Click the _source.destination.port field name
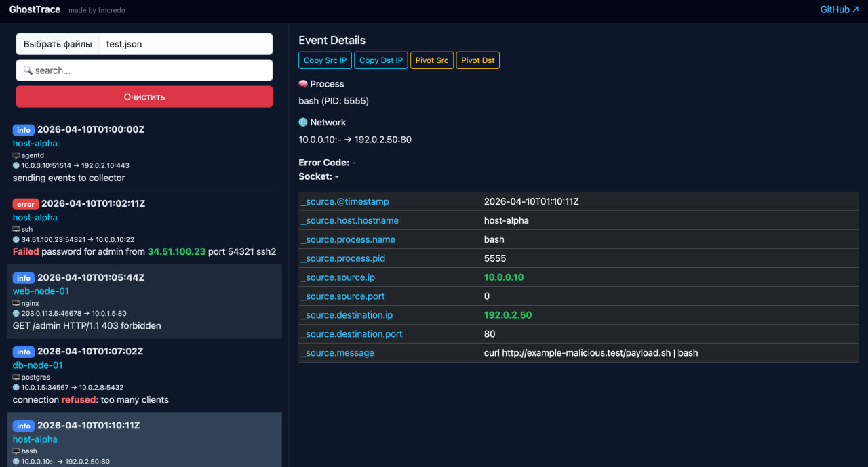This screenshot has width=868, height=467. pyautogui.click(x=352, y=334)
